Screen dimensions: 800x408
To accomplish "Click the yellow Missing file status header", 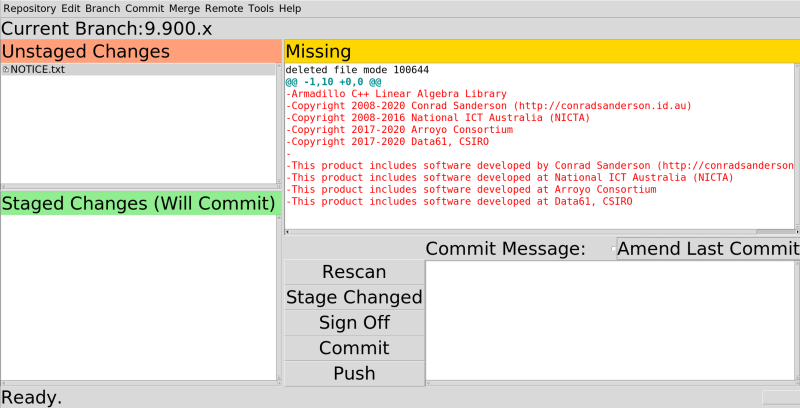I will coord(542,52).
